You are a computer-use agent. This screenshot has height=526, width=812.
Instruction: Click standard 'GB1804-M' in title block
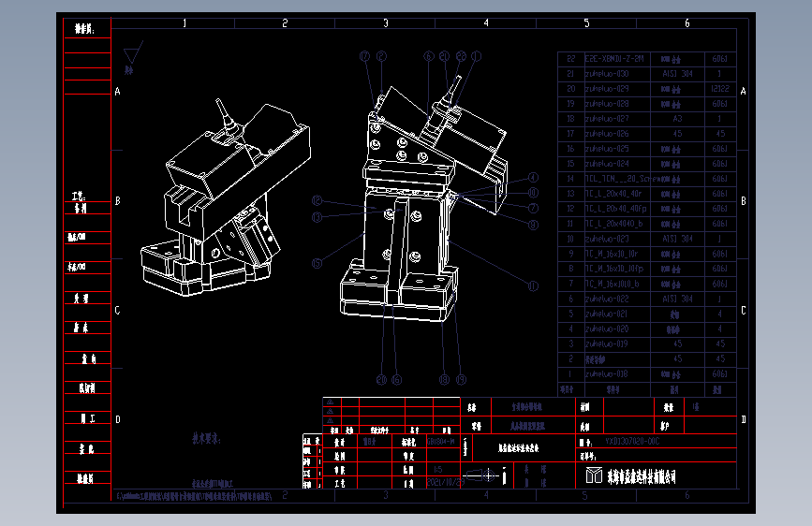pyautogui.click(x=441, y=442)
